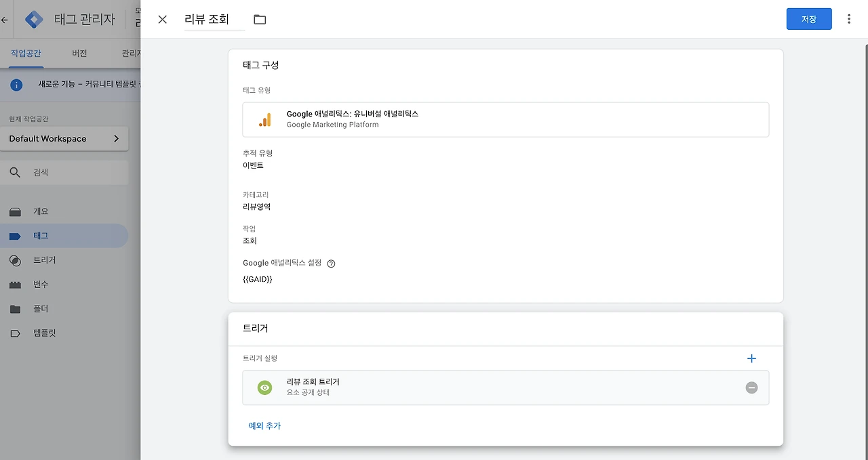Remove 리뷰 조회 트리거 with minus icon
Viewport: 868px width, 460px height.
[x=751, y=388]
